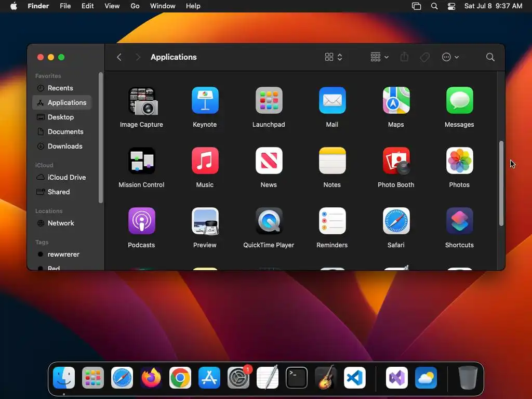Select the QuickTime Player app icon

pyautogui.click(x=269, y=221)
